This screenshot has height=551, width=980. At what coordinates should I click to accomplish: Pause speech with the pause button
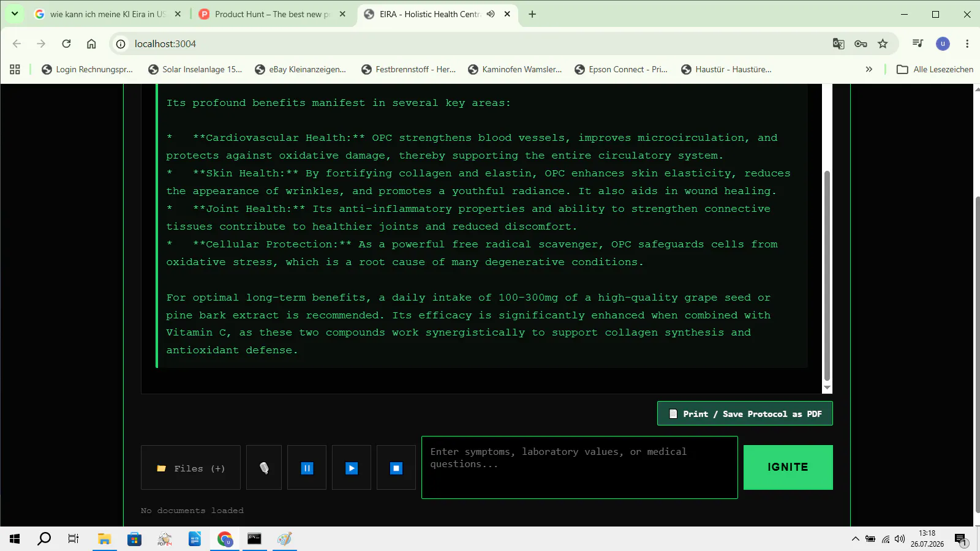(x=307, y=468)
